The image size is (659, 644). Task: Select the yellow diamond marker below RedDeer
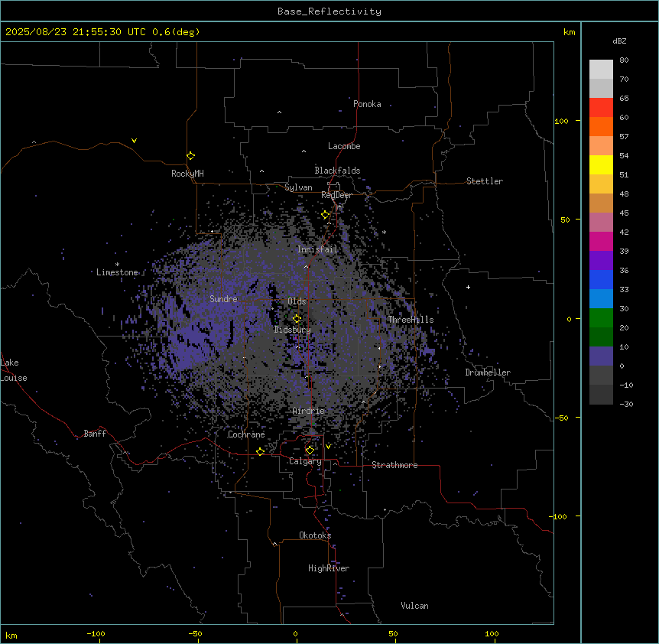(326, 215)
